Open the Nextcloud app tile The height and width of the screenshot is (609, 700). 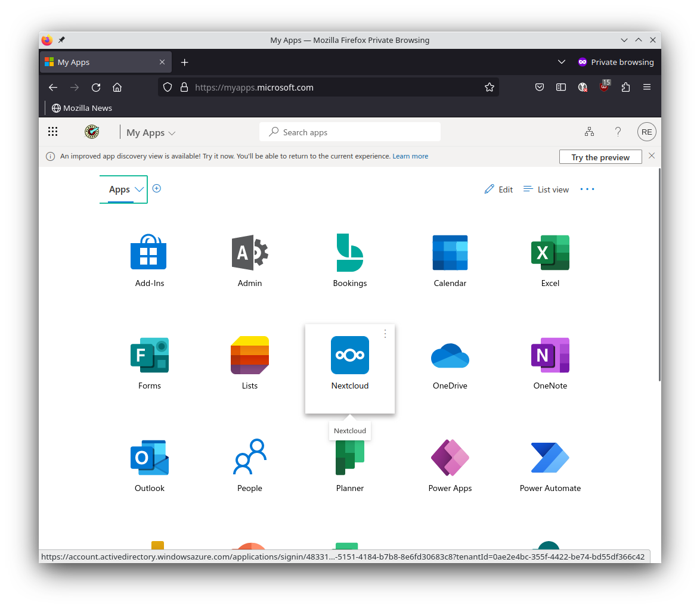[350, 356]
